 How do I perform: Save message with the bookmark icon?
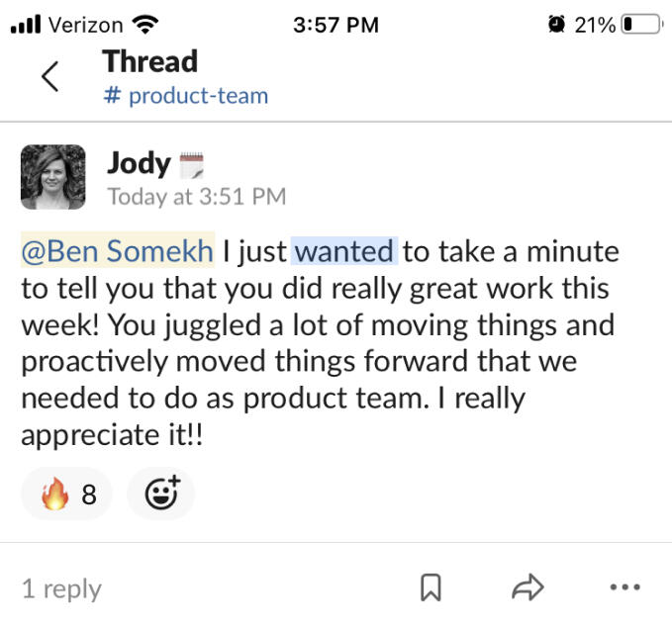[x=431, y=588]
